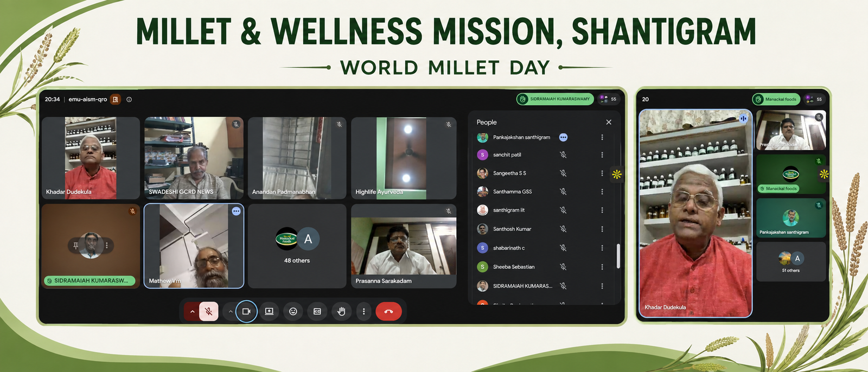Open more options in the call toolbar
Viewport: 868px width, 372px height.
[x=364, y=311]
